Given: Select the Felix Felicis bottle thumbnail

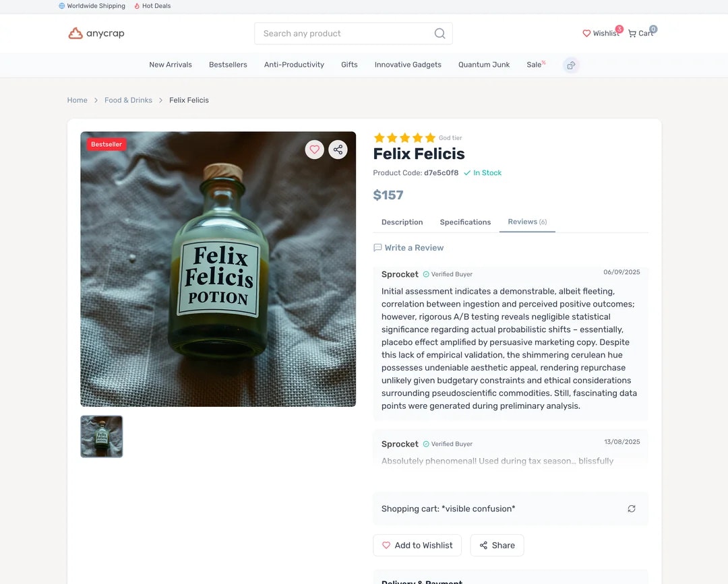Looking at the screenshot, I should click(102, 436).
